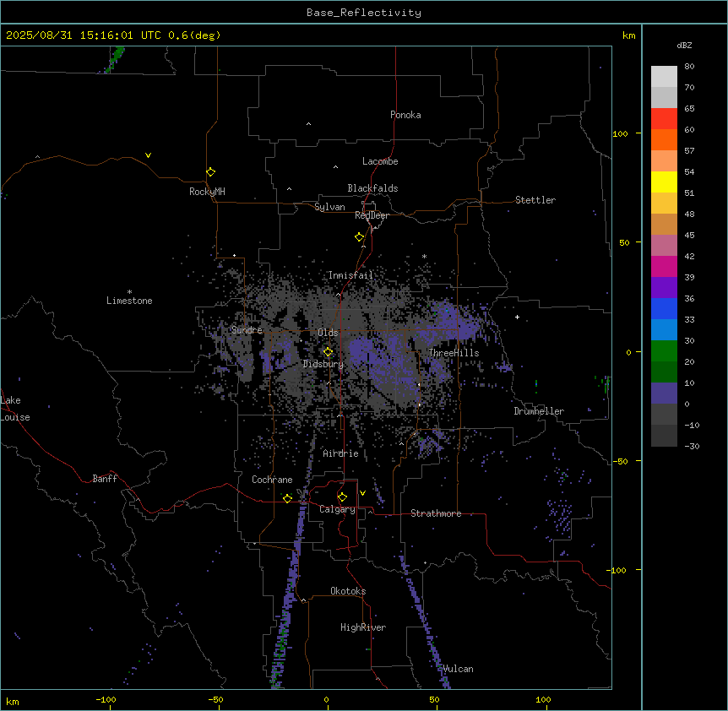The height and width of the screenshot is (711, 728).
Task: Click the HighRiver label
Action: [363, 627]
